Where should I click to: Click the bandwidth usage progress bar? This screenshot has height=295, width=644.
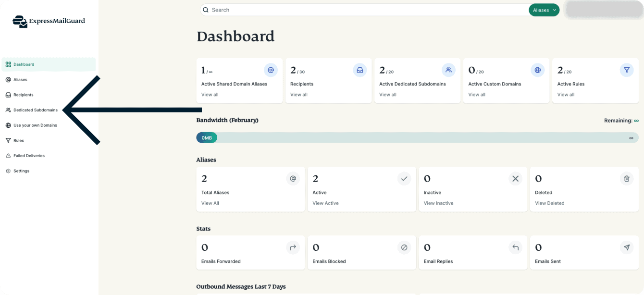point(417,138)
